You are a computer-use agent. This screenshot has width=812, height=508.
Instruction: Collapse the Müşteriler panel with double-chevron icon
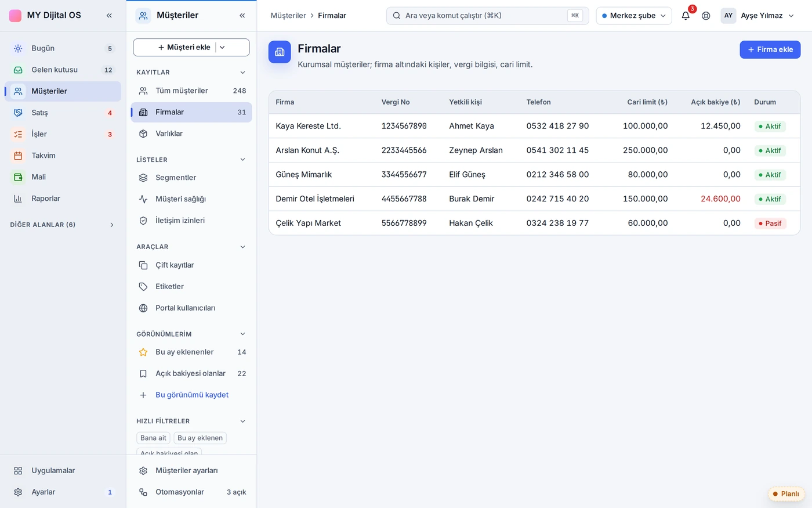[x=242, y=16]
